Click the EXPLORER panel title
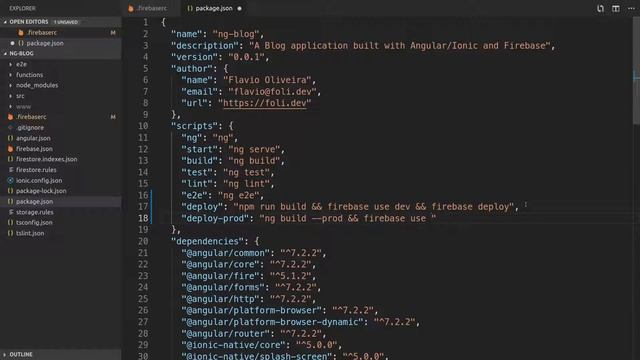This screenshot has width=640, height=360. point(22,8)
